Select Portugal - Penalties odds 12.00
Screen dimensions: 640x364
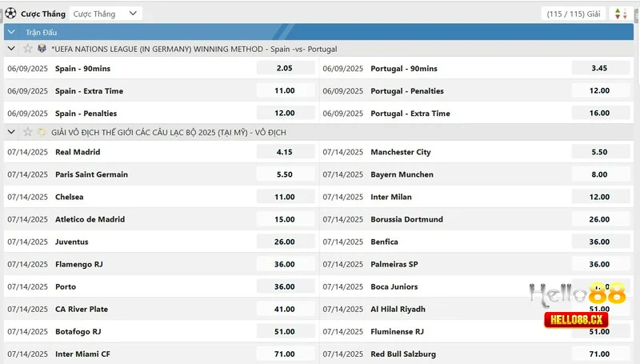(599, 90)
